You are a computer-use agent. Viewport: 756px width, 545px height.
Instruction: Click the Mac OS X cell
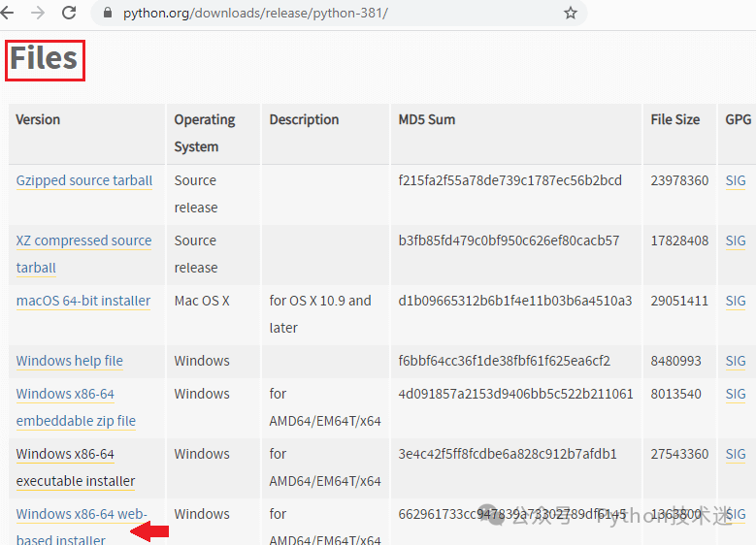202,302
